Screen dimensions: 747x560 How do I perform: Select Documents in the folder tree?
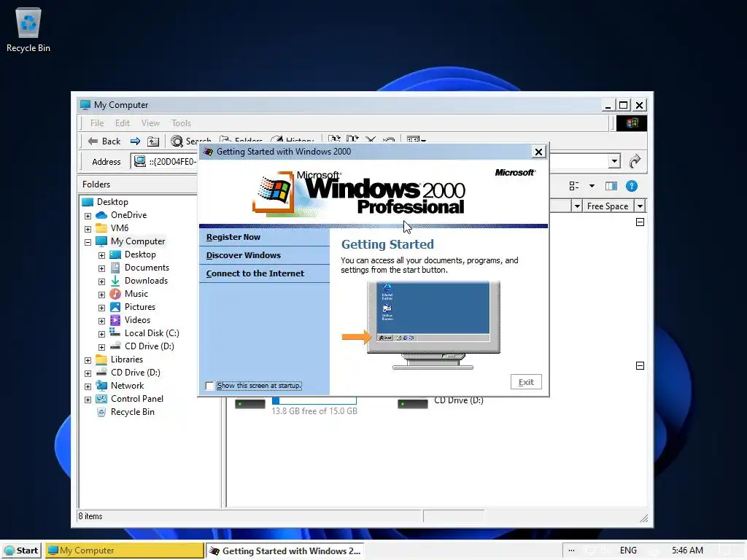[x=147, y=268]
